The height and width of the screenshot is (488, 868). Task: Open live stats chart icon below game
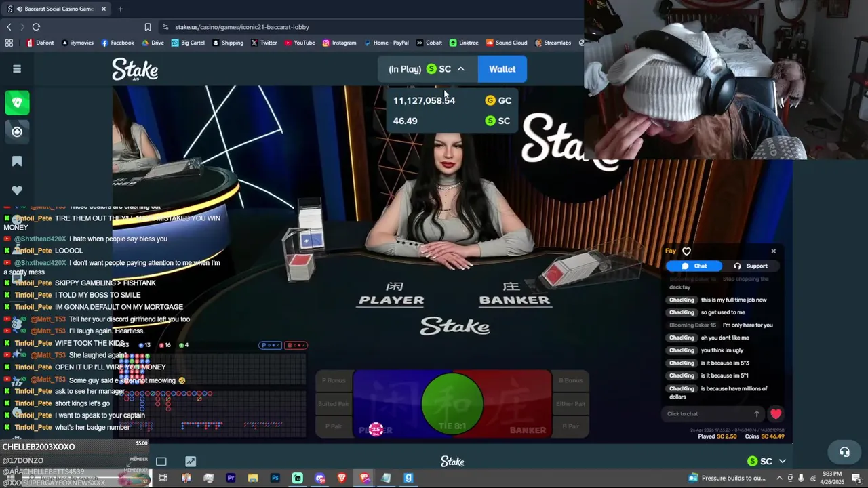tap(191, 462)
